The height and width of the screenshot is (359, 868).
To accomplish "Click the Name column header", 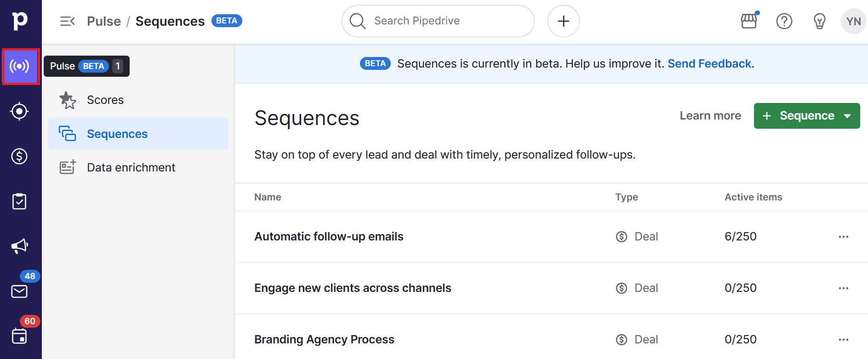I will (268, 197).
